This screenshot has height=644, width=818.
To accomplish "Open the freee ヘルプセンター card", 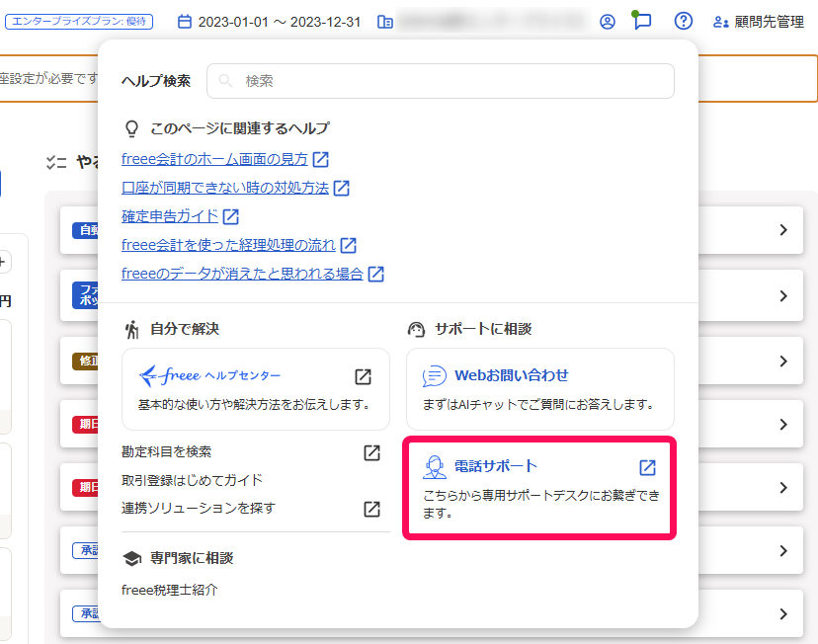I will click(256, 389).
